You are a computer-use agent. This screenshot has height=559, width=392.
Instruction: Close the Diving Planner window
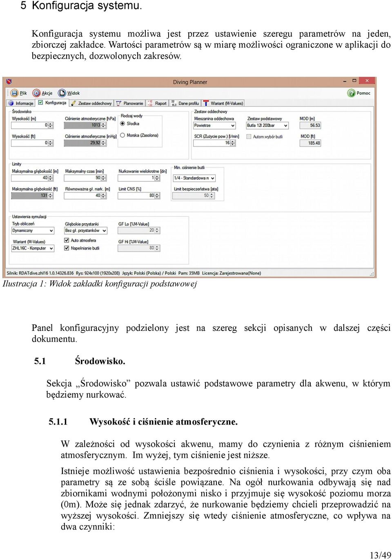pyautogui.click(x=367, y=81)
